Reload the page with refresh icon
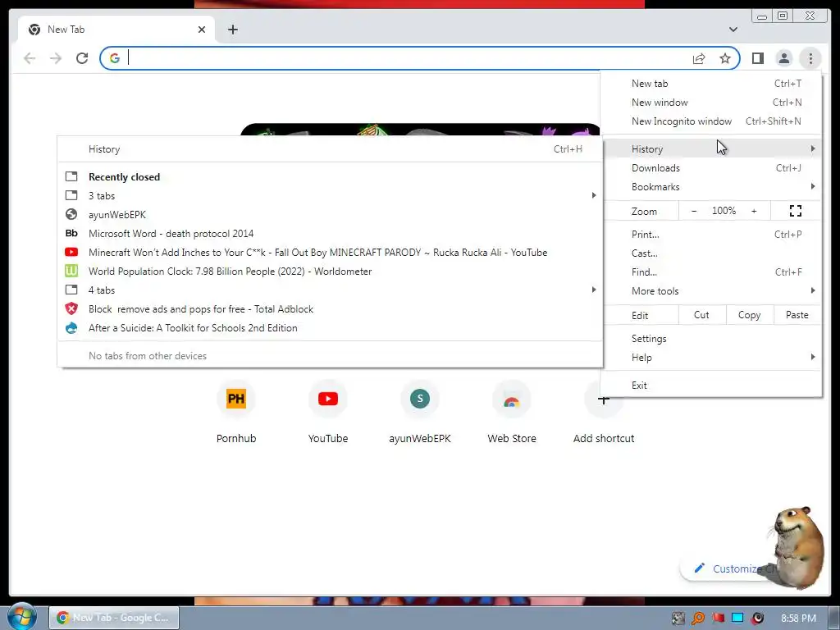The height and width of the screenshot is (630, 840). (82, 58)
